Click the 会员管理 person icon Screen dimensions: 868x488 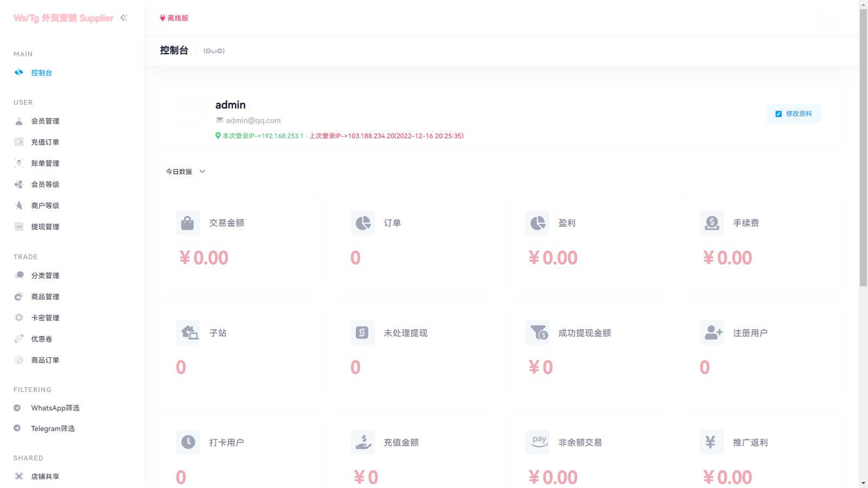[x=19, y=121]
